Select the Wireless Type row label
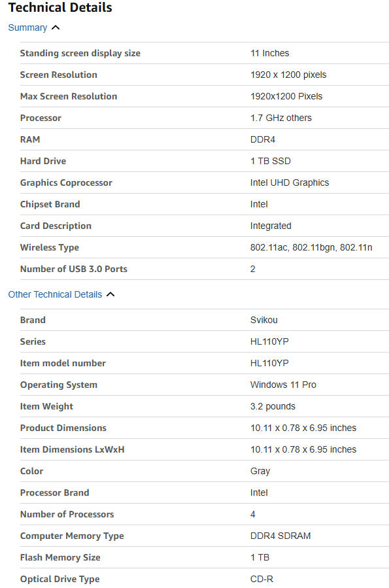Viewport: 389px width, 588px height. pos(50,248)
